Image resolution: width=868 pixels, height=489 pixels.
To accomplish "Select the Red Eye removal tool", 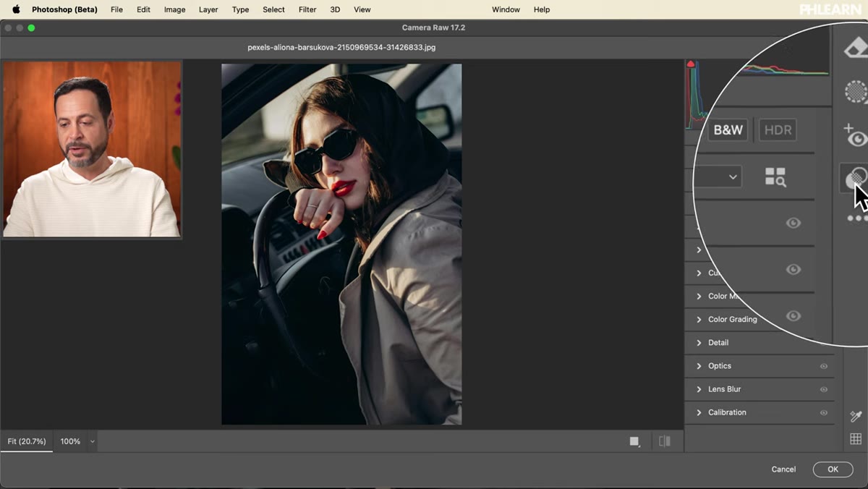I will coord(856,135).
